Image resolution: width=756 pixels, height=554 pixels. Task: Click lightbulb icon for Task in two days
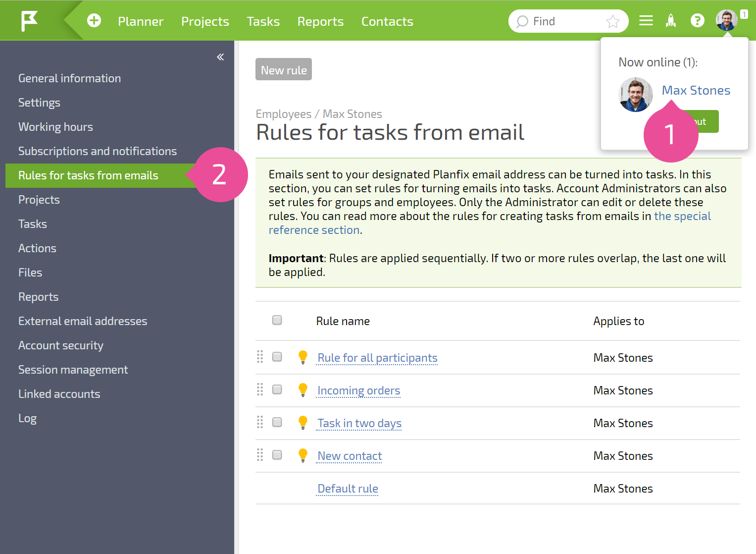[303, 423]
